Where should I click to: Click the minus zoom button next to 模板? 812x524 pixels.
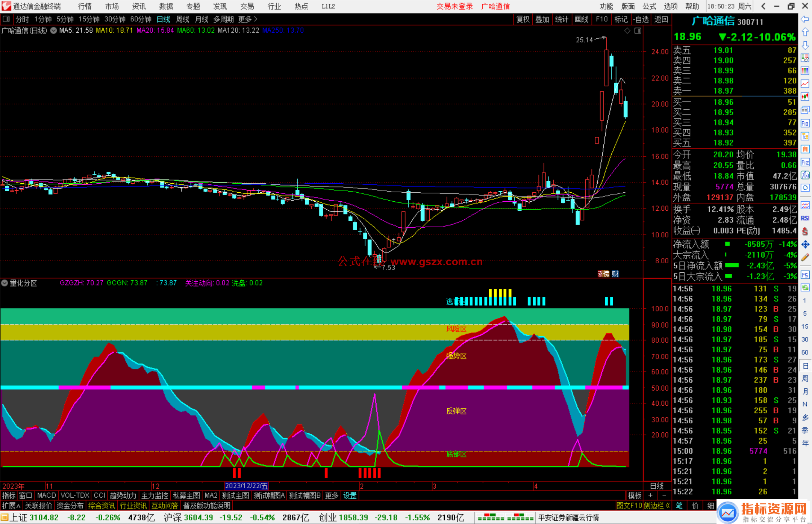coord(664,495)
